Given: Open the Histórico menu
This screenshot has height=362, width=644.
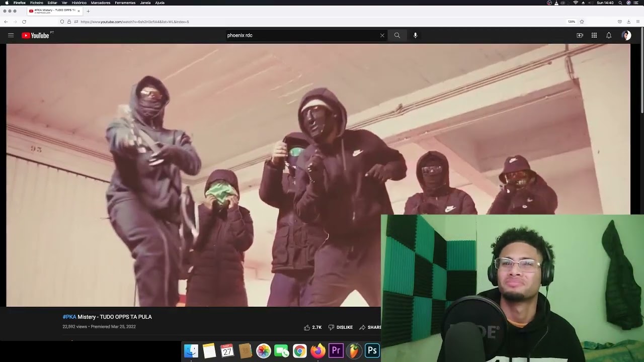Looking at the screenshot, I should [x=79, y=3].
